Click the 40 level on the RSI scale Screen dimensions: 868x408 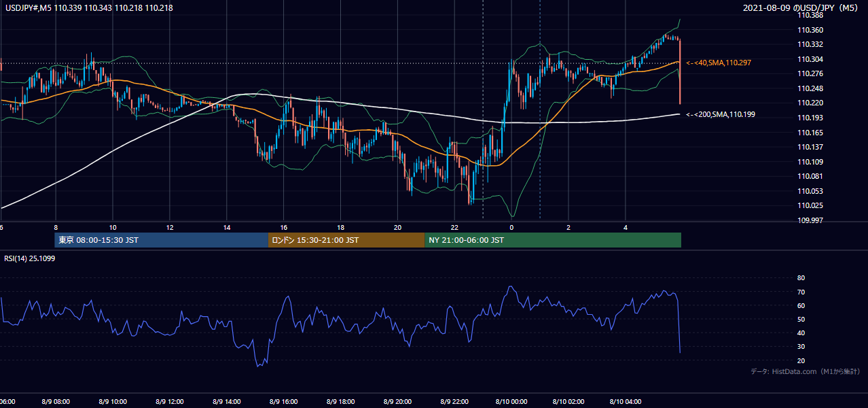[x=801, y=333]
